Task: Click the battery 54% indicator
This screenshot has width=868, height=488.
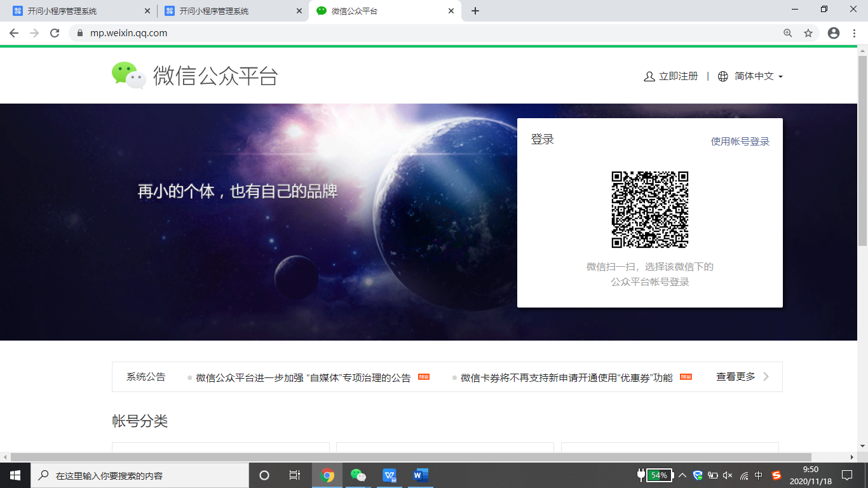Action: click(x=655, y=475)
